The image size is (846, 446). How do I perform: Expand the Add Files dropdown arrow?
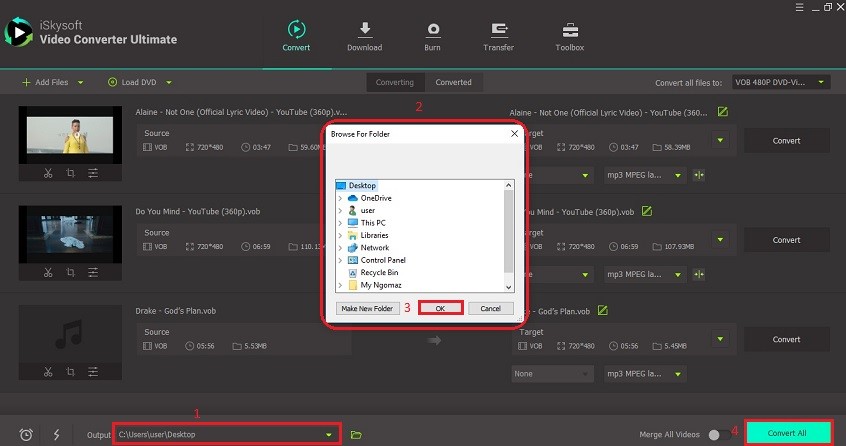click(81, 82)
